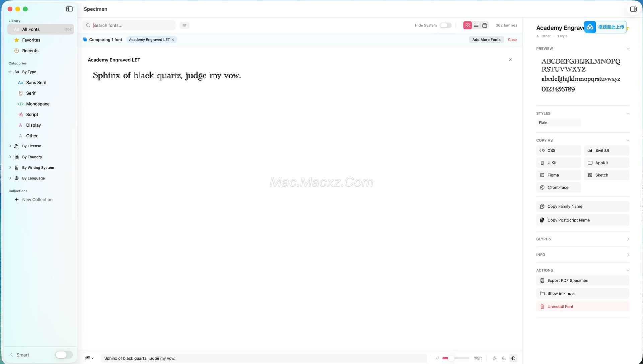Screen dimensions: 643x364
Task: Toggle the Hide System switch
Action: [445, 25]
